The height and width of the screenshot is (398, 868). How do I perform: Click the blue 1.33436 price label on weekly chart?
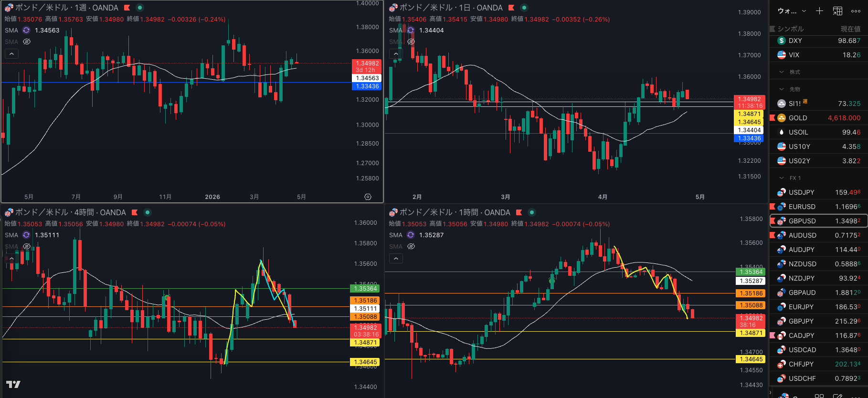[x=367, y=86]
